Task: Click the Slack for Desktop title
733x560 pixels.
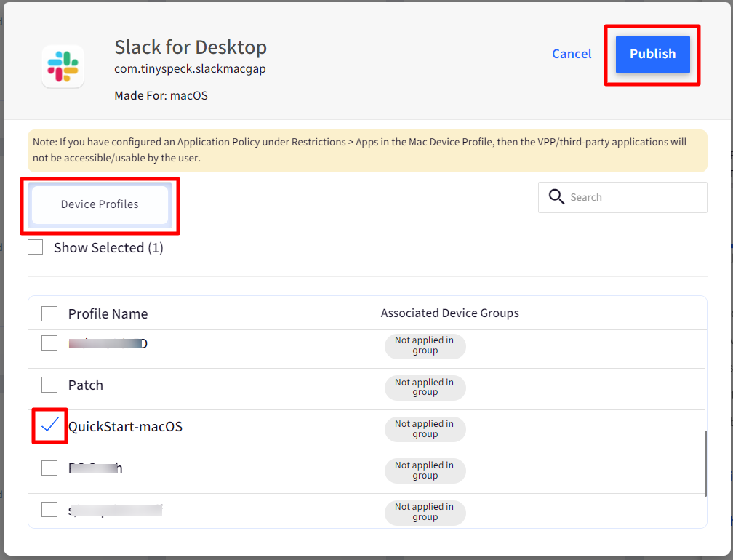Action: [191, 47]
